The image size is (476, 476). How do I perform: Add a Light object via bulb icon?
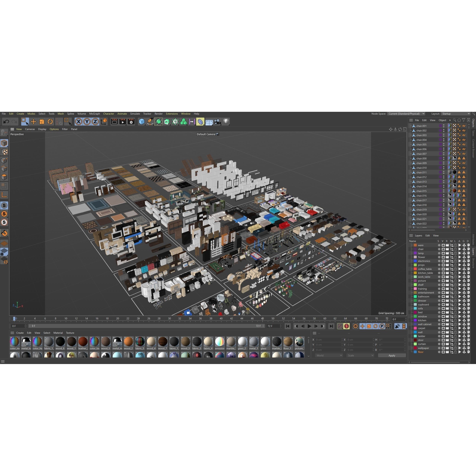pos(226,121)
